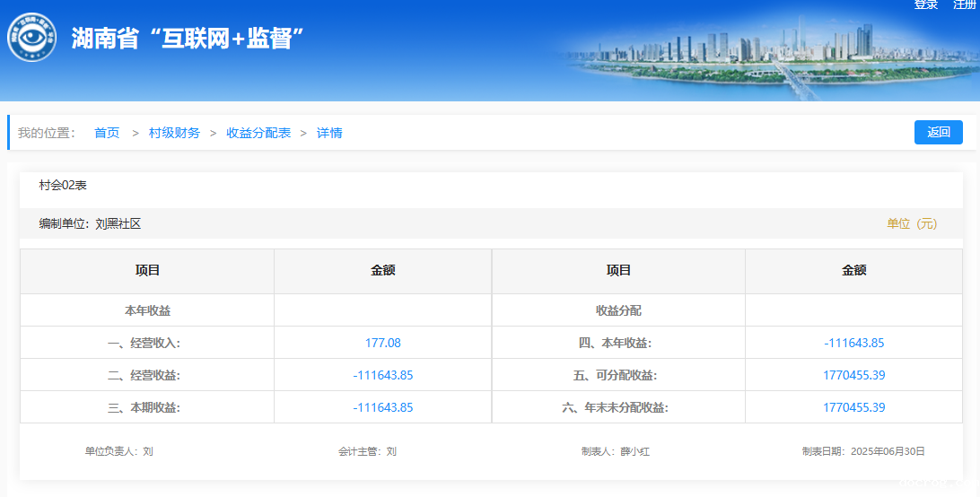
Task: Click the 村会02表 table title
Action: (x=63, y=186)
